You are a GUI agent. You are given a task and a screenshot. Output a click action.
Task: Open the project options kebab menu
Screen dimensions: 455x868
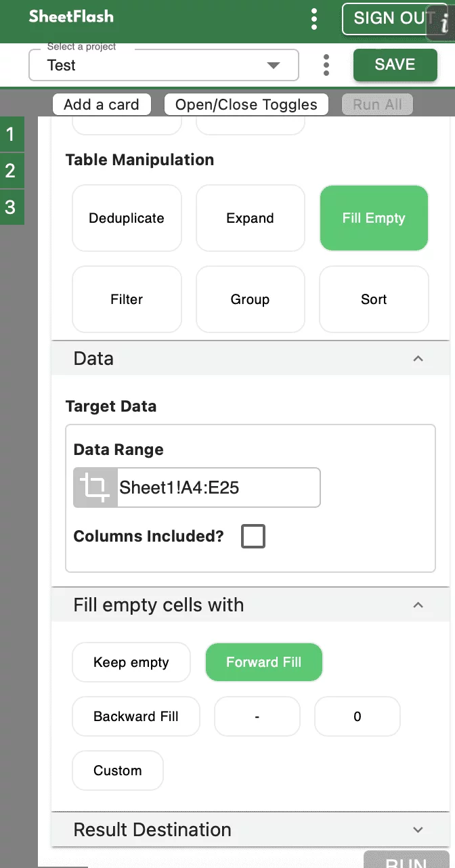pos(326,65)
